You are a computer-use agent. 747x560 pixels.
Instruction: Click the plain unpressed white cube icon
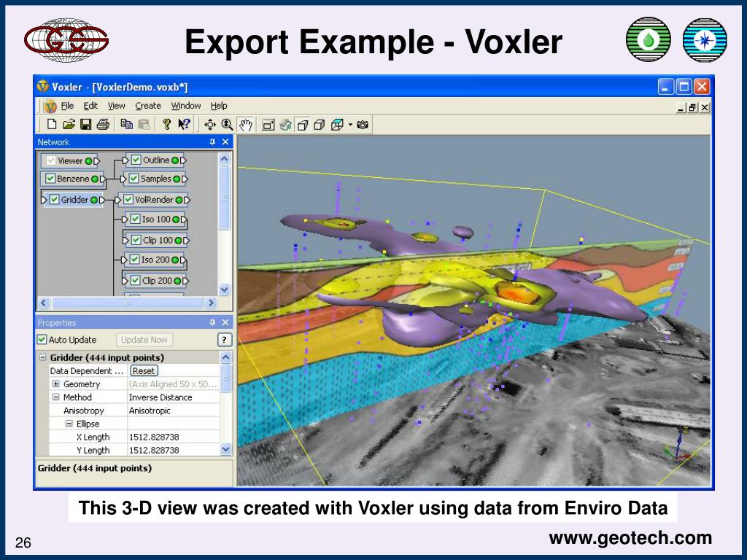pyautogui.click(x=320, y=125)
